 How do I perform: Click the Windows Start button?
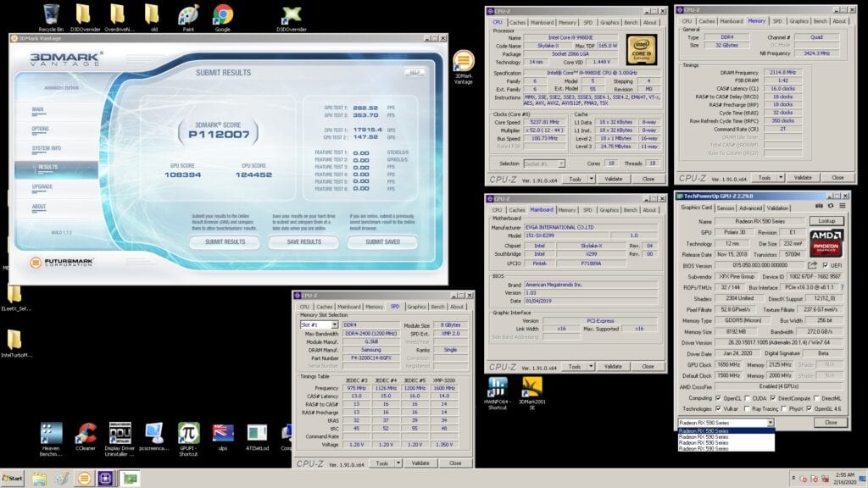click(x=12, y=478)
